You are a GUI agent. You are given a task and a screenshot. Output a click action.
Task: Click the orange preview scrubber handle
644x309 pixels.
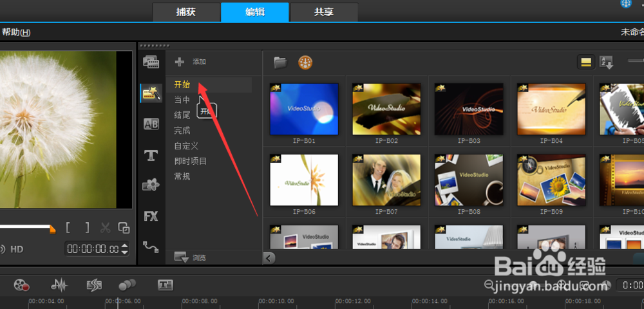click(x=52, y=229)
